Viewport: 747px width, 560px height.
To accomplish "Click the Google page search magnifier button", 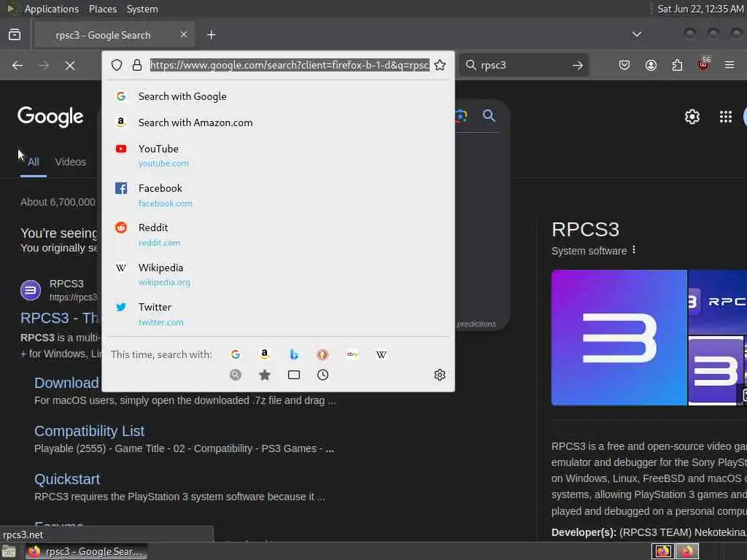I will 489,115.
